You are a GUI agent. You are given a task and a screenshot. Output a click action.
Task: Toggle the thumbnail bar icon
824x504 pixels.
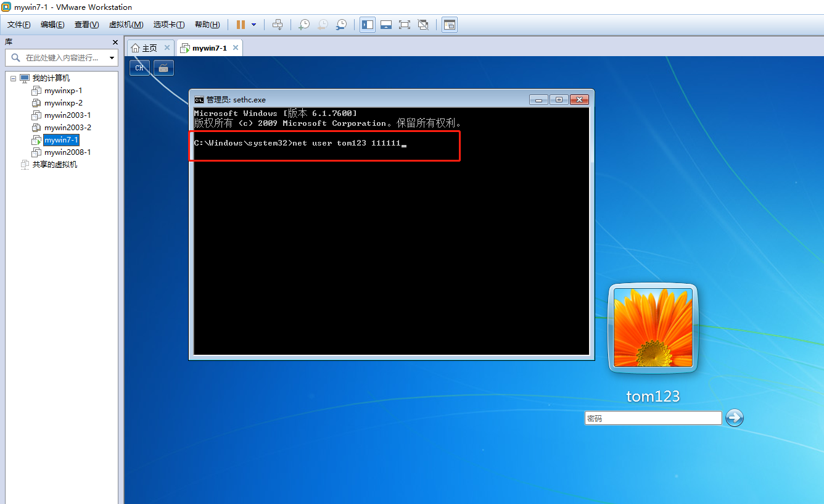(x=386, y=25)
